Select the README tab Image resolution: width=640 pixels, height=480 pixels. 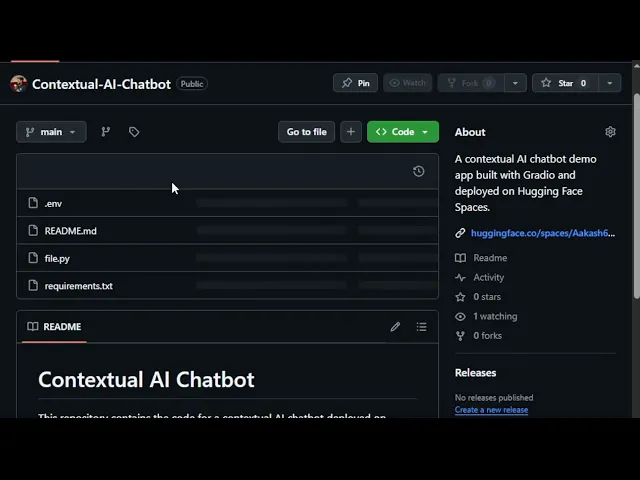pos(54,327)
